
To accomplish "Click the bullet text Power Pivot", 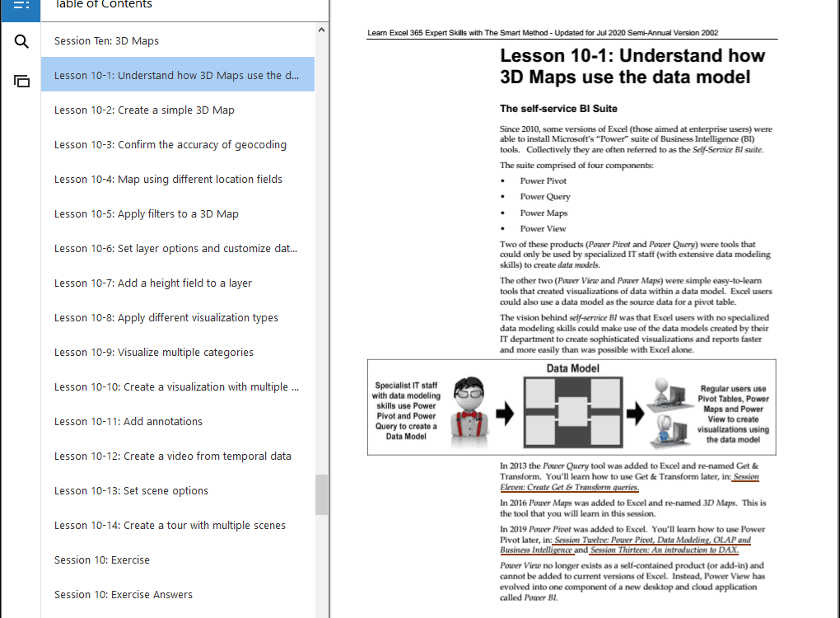I will pos(544,181).
